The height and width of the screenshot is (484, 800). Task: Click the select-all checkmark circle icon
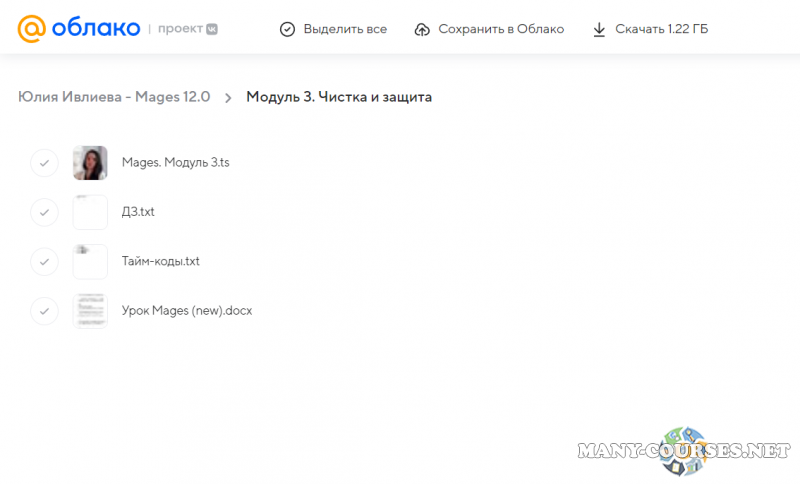tap(287, 29)
